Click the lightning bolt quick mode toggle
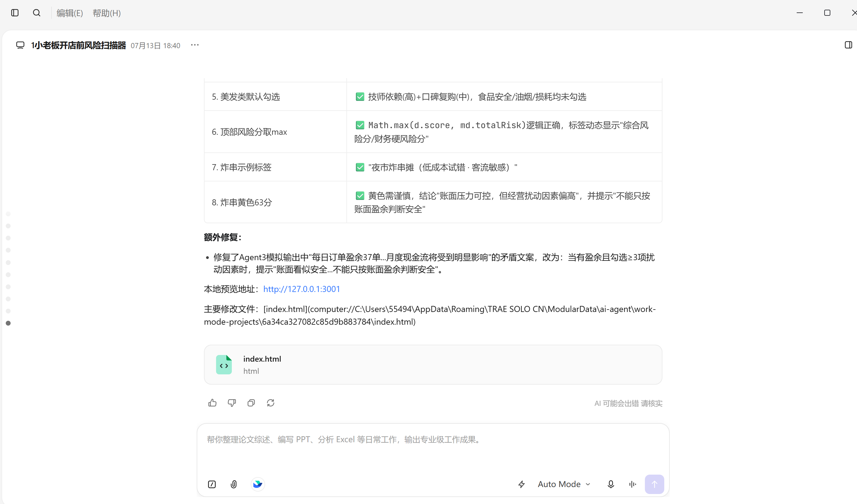This screenshot has height=504, width=857. click(522, 484)
